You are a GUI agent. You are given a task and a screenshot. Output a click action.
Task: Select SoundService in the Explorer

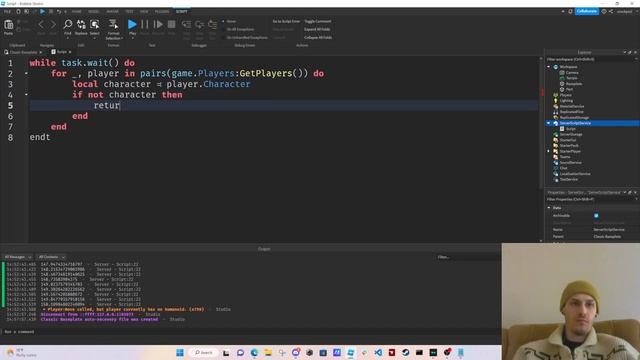[x=571, y=162]
